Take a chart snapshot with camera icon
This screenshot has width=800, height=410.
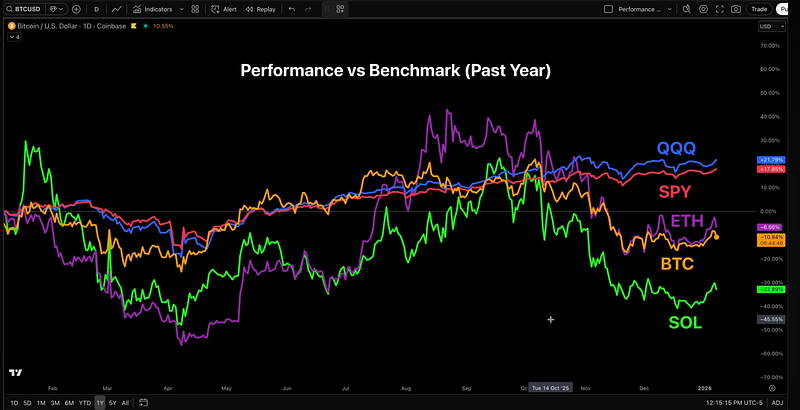click(x=736, y=9)
